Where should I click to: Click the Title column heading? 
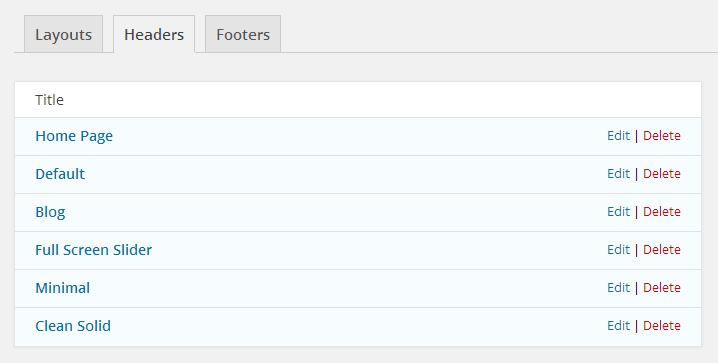click(49, 100)
